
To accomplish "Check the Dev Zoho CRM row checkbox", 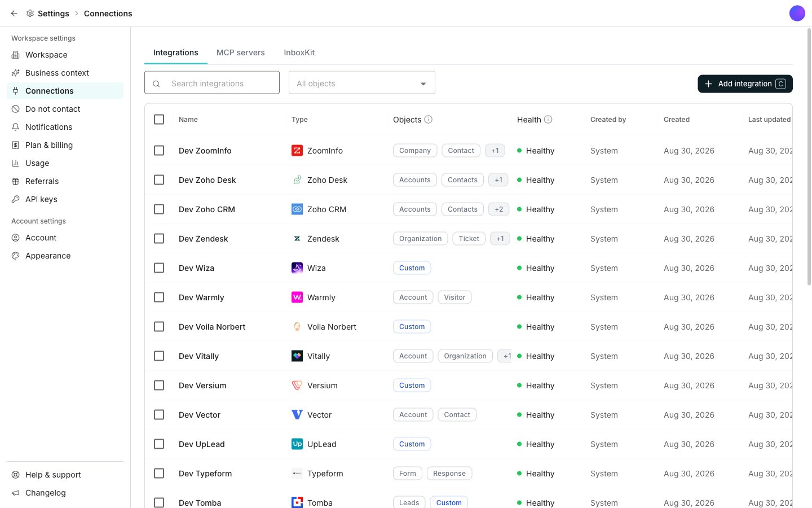I will [159, 209].
